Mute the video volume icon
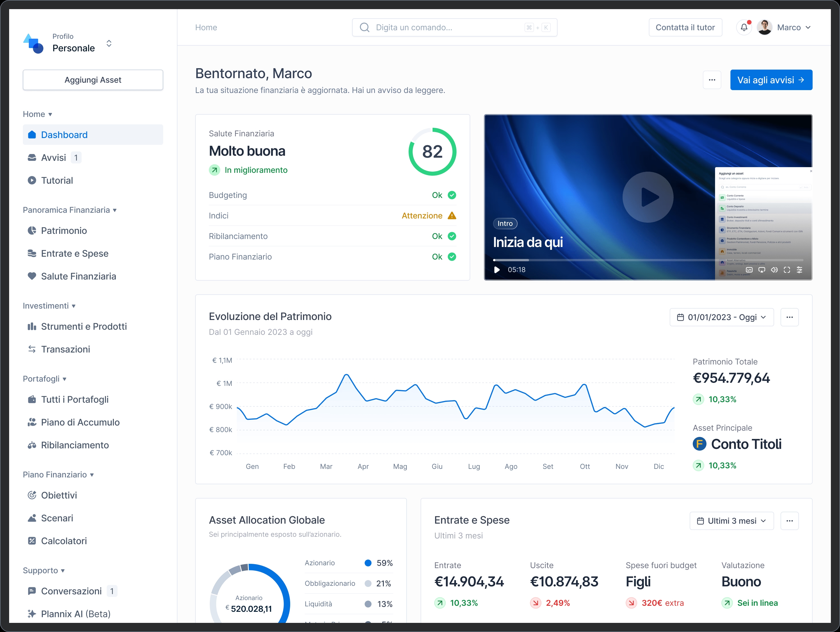Viewport: 840px width, 632px height. [x=774, y=270]
